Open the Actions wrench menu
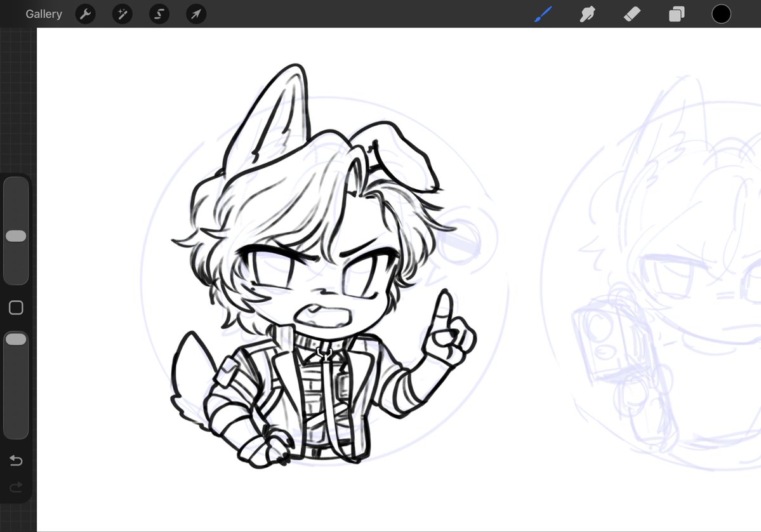761x532 pixels. [x=86, y=14]
